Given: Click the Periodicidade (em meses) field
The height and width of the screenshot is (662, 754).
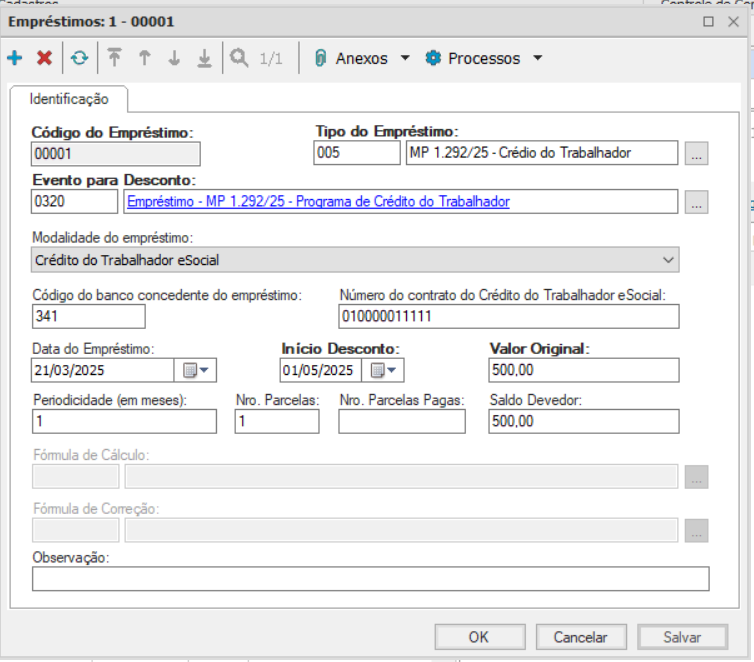Looking at the screenshot, I should (124, 422).
